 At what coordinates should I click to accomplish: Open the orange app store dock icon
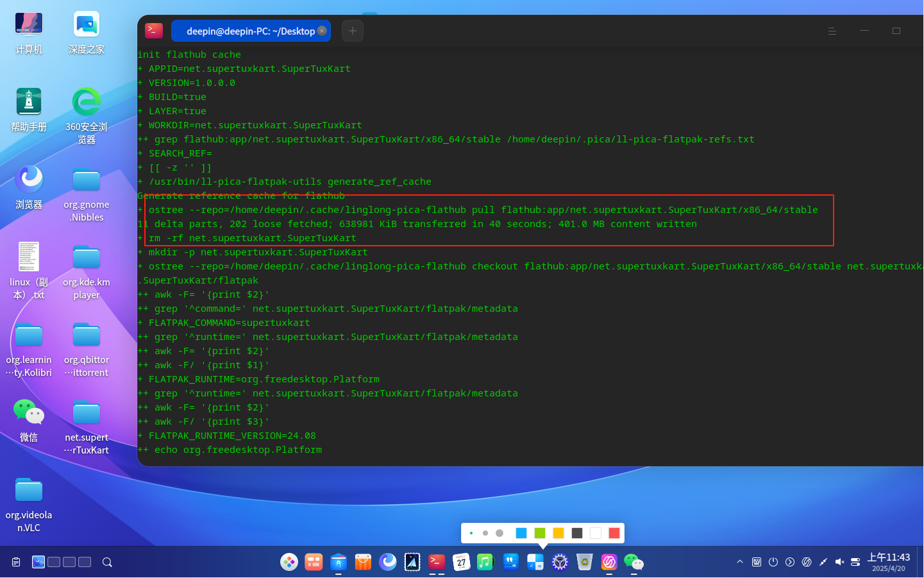[363, 562]
